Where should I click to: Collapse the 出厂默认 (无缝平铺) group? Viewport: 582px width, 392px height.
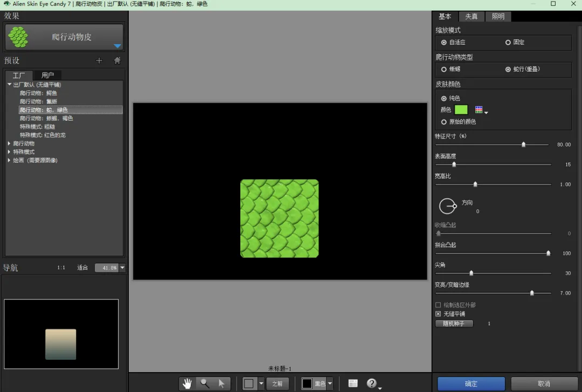10,85
